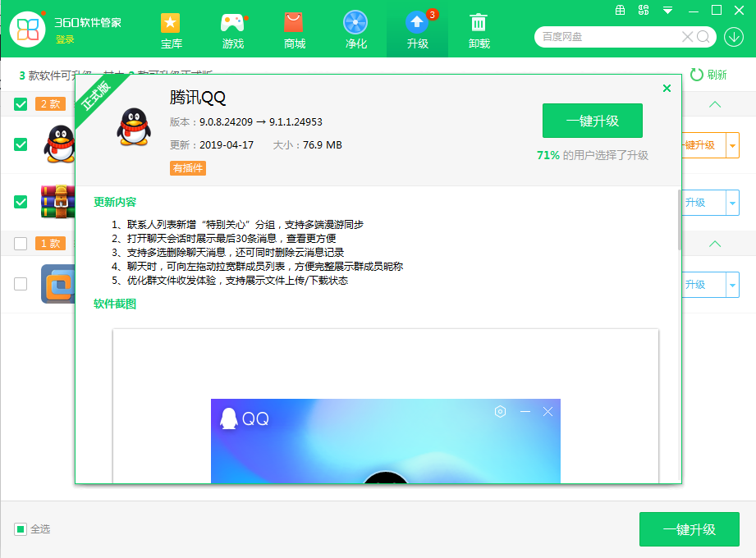The width and height of the screenshot is (756, 558).
Task: Open dropdown arrow beside WinRAR 升级 button
Action: click(732, 203)
